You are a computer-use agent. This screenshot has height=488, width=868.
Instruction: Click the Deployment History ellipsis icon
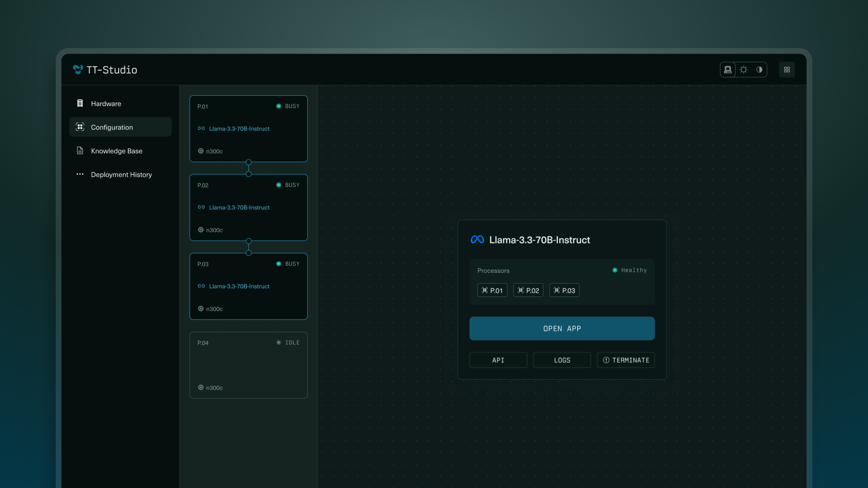80,174
